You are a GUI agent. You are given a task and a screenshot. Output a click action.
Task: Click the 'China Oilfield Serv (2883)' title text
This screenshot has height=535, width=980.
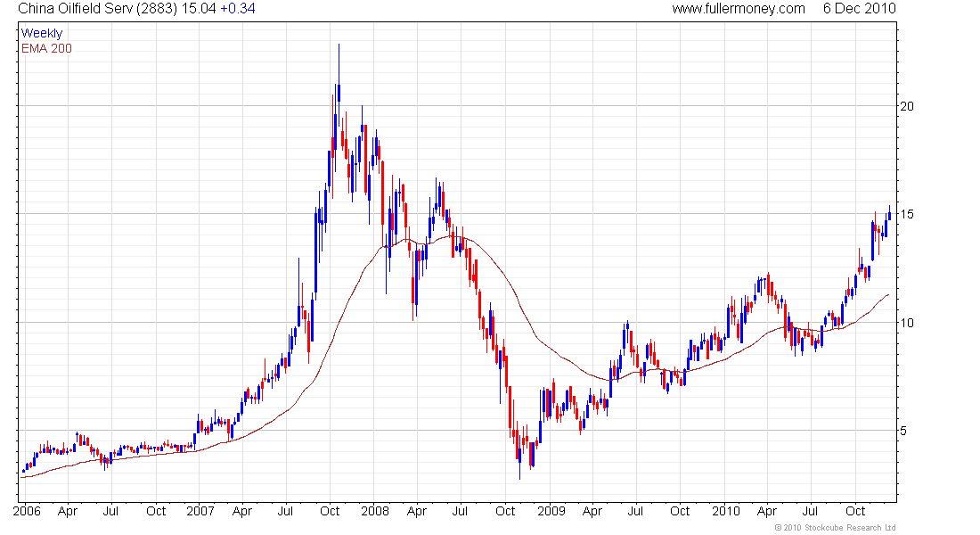click(98, 9)
